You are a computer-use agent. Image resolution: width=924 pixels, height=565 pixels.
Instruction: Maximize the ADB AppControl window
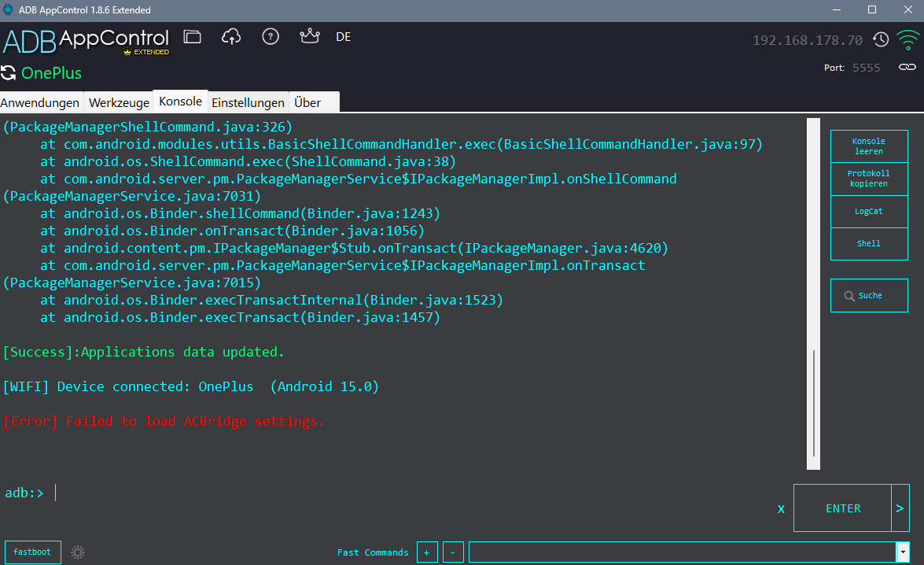pos(872,9)
